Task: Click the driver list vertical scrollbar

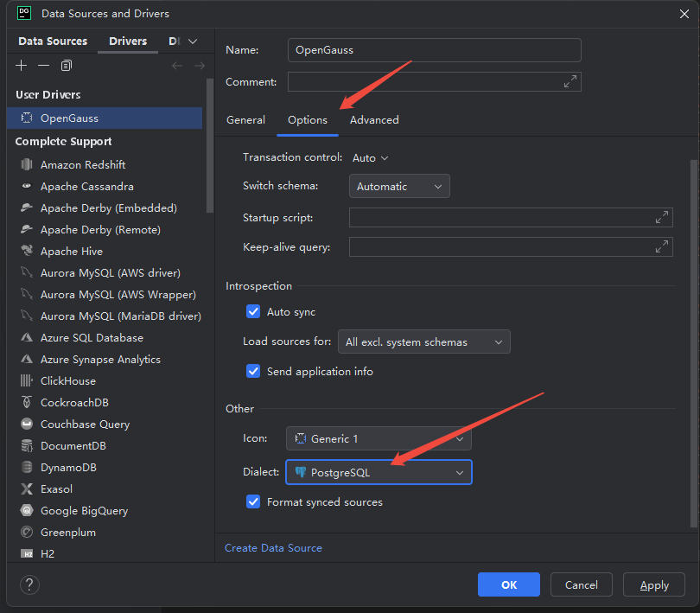Action: pos(210,145)
